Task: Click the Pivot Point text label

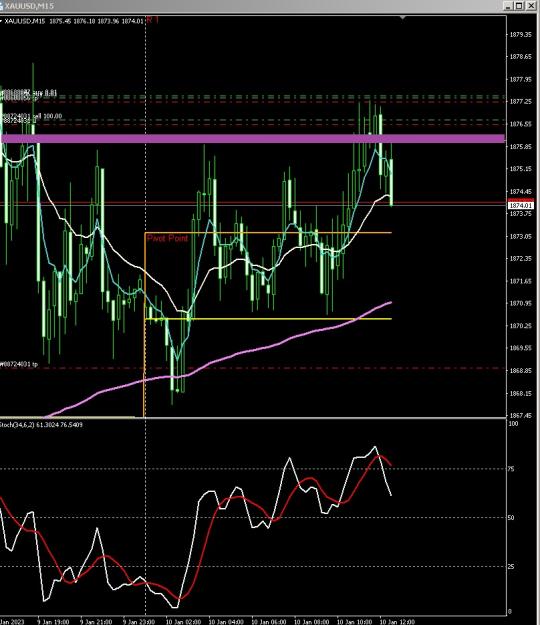Action: 167,238
